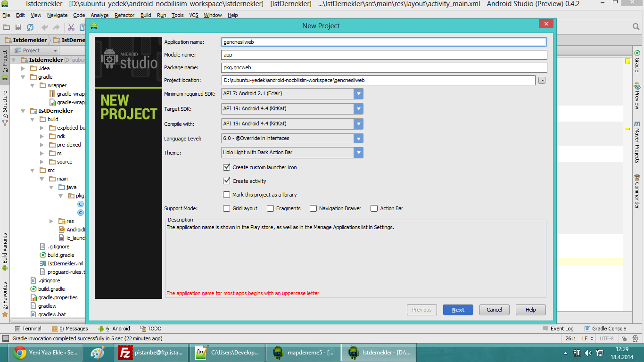Image resolution: width=644 pixels, height=362 pixels.
Task: Open the Maven Projects side panel
Action: coord(637,142)
